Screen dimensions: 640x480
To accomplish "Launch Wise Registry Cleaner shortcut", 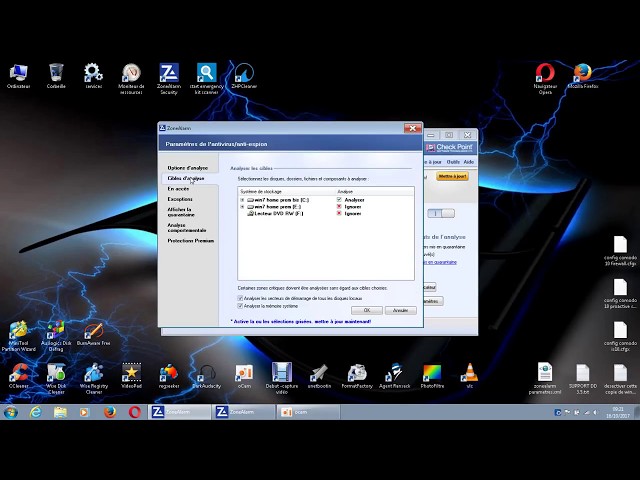I will click(x=93, y=378).
